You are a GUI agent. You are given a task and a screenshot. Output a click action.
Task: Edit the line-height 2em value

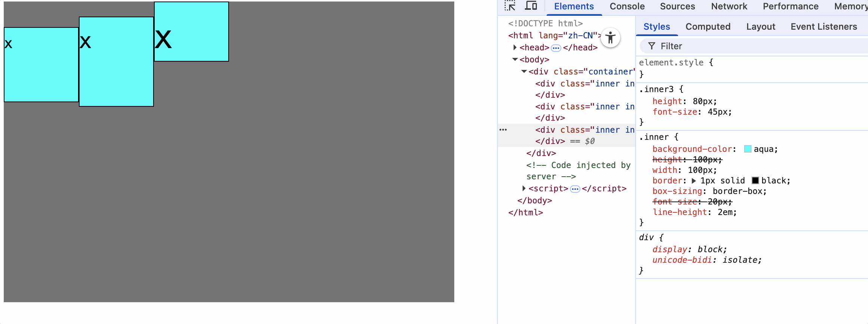coord(725,212)
